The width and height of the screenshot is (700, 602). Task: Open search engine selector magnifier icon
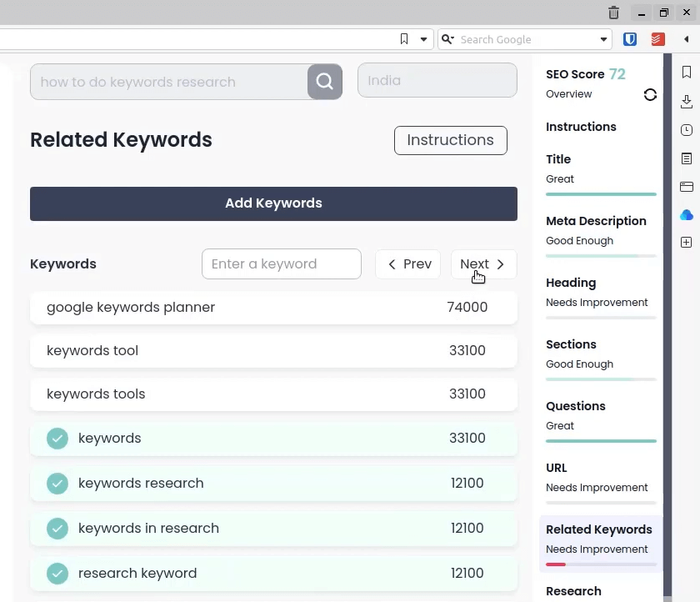click(x=447, y=39)
